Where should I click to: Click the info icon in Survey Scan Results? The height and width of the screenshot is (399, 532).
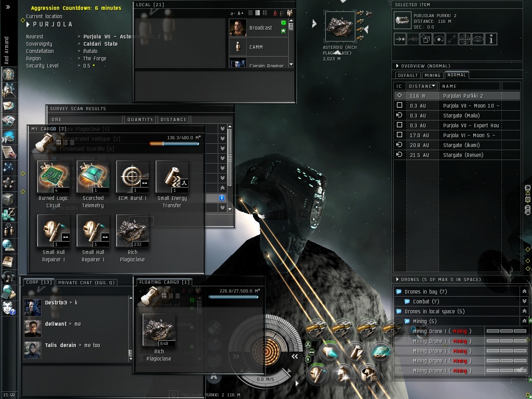[221, 198]
